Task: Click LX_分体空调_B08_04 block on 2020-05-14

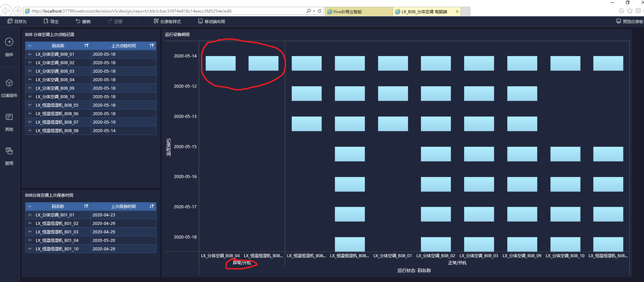Action: click(x=220, y=63)
